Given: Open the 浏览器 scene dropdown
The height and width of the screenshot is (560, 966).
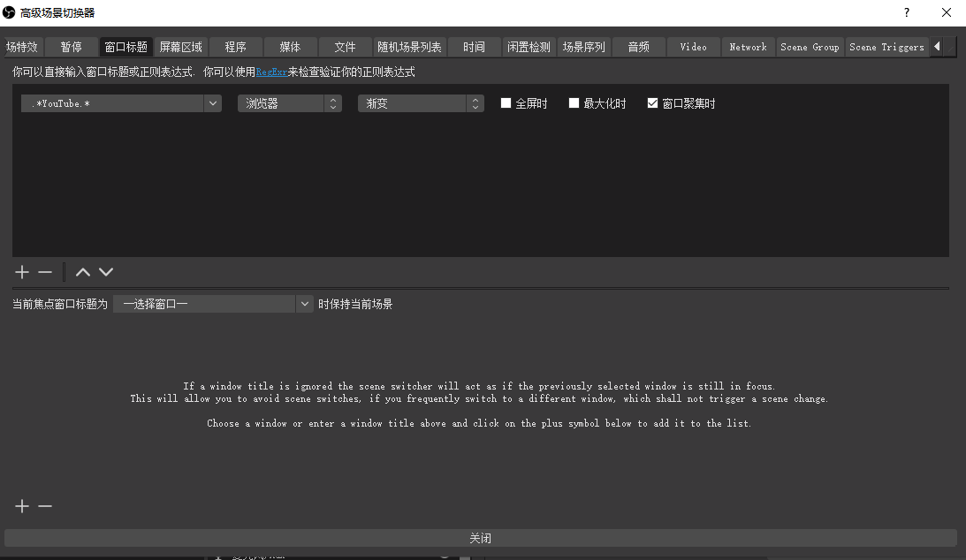Looking at the screenshot, I should click(x=290, y=103).
